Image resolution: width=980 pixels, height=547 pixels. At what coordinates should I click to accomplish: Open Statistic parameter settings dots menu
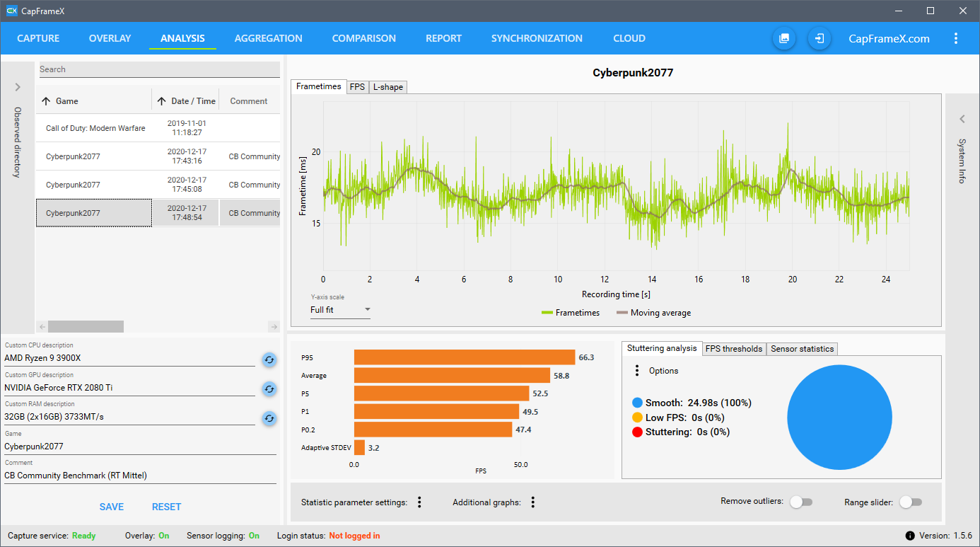419,502
